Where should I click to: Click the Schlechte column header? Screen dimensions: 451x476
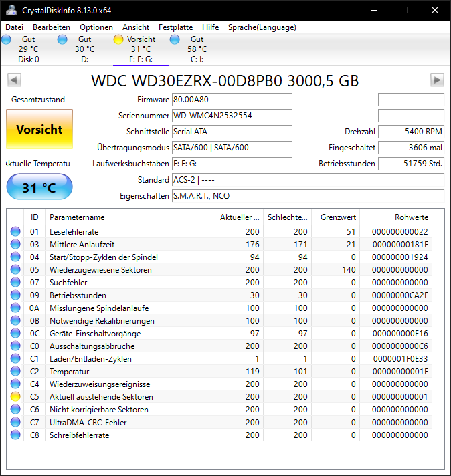click(x=288, y=217)
